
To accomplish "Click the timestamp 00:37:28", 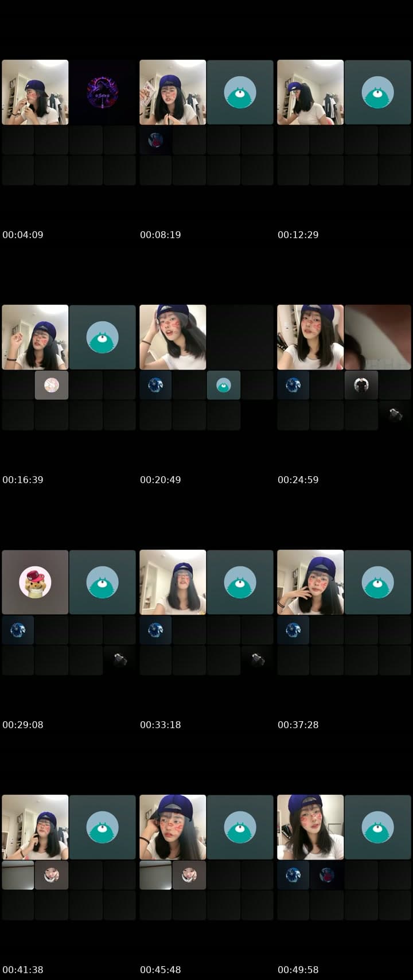I will tap(298, 725).
